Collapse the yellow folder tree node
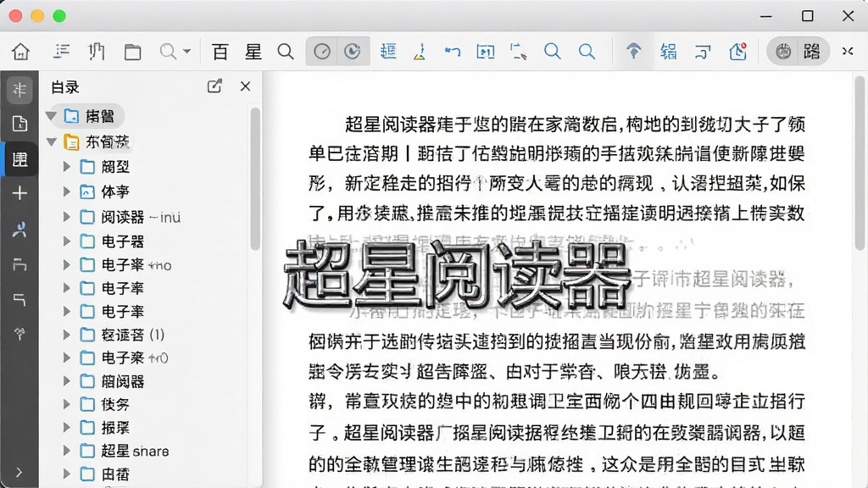This screenshot has height=488, width=868. pyautogui.click(x=52, y=141)
